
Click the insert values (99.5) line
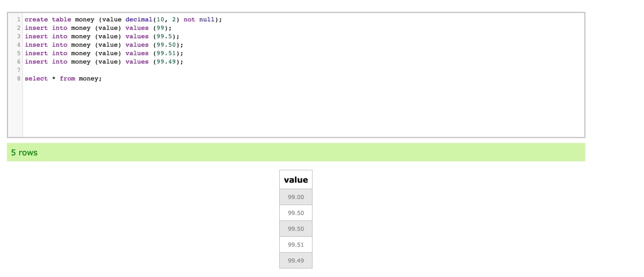(x=102, y=36)
